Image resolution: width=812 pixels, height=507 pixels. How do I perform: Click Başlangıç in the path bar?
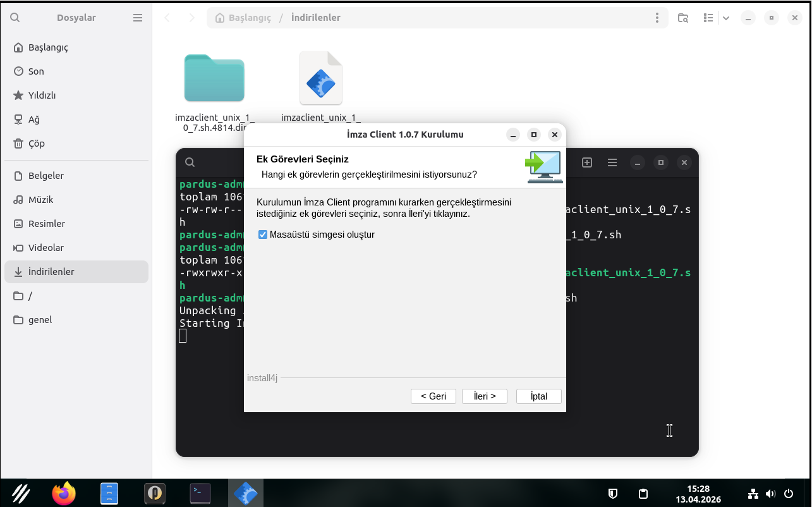click(243, 18)
